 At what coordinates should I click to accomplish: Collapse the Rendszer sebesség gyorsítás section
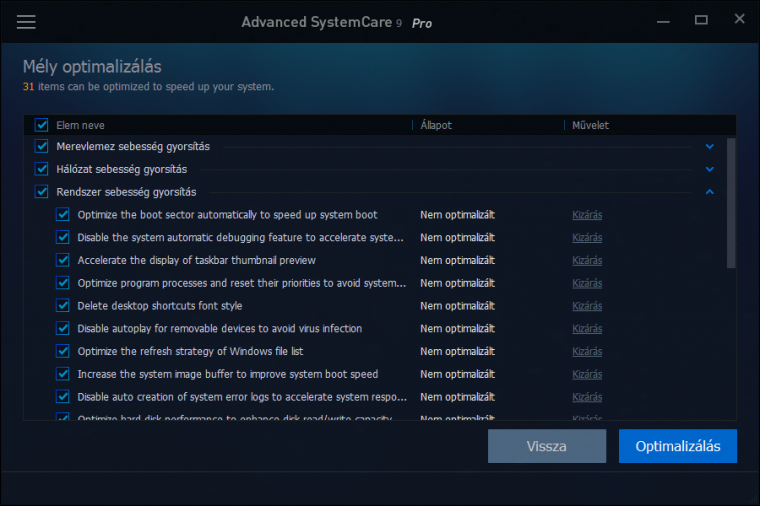click(710, 192)
